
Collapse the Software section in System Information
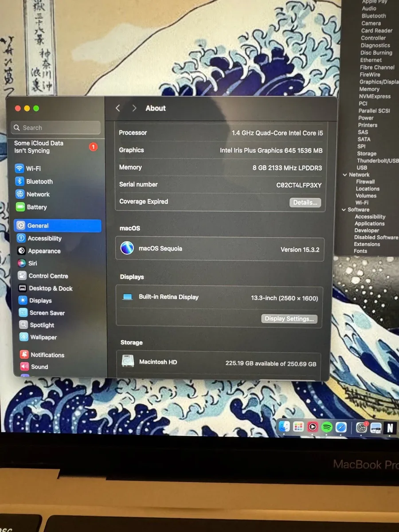[x=344, y=210]
